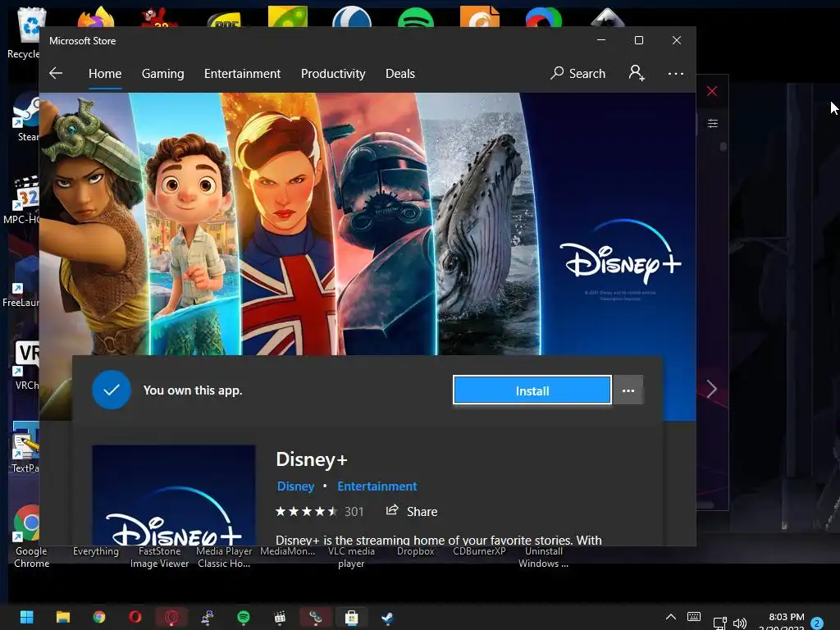This screenshot has height=630, width=840.
Task: Show hidden system tray icons
Action: click(671, 617)
